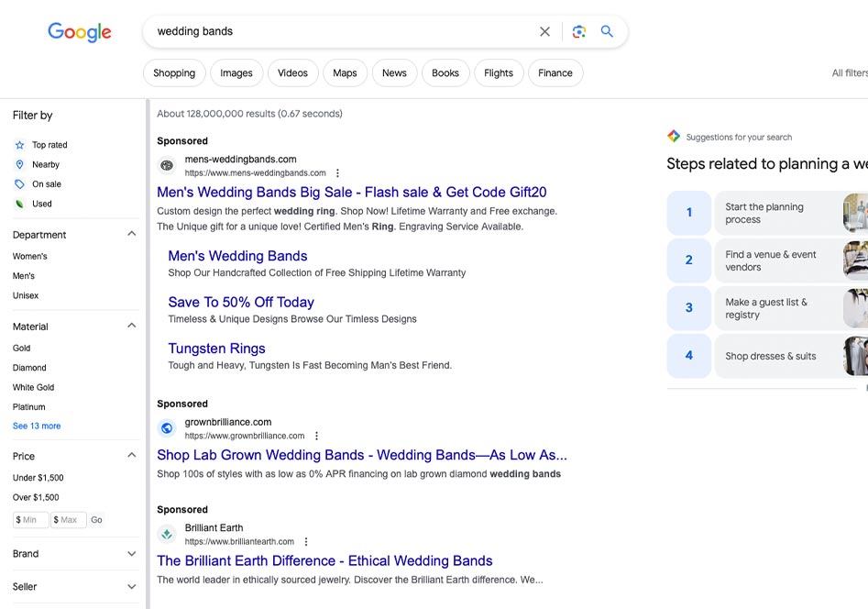
Task: Click the Top rated filter label
Action: click(x=49, y=145)
